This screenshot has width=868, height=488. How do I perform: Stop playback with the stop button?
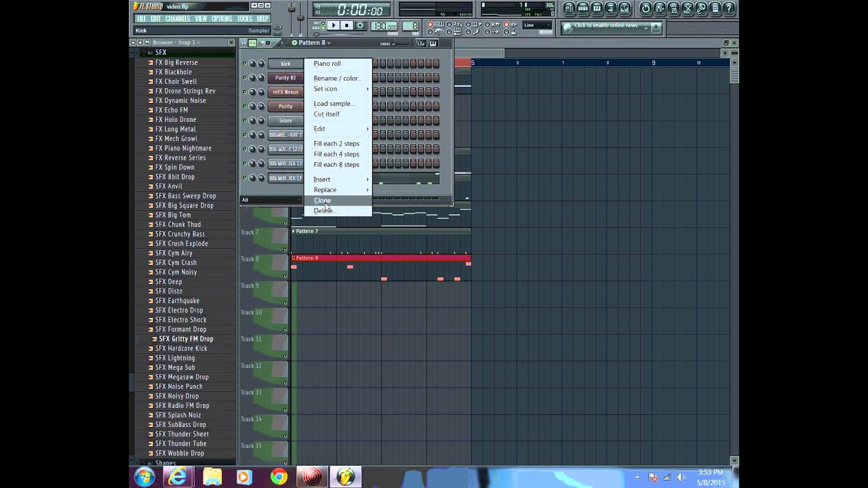coord(347,25)
